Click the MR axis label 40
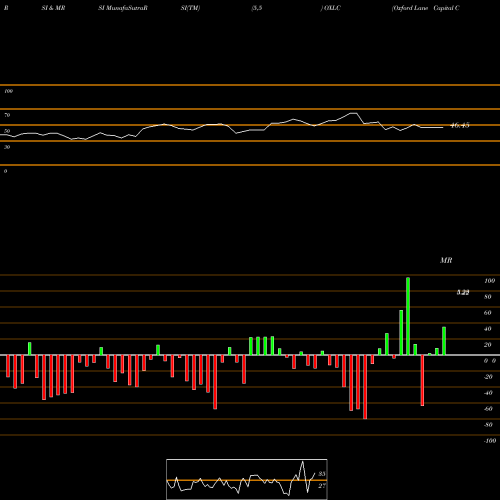This screenshot has height=500, width=500. (x=487, y=329)
